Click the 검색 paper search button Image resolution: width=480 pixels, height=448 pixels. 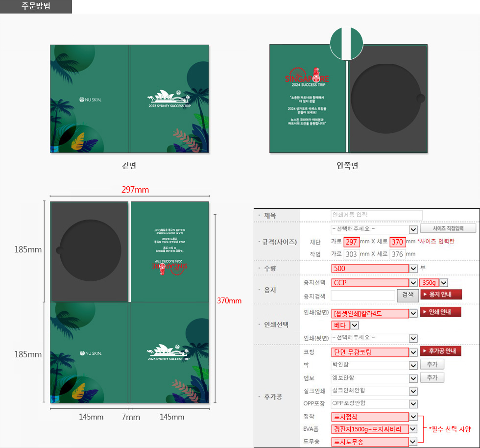pos(408,295)
